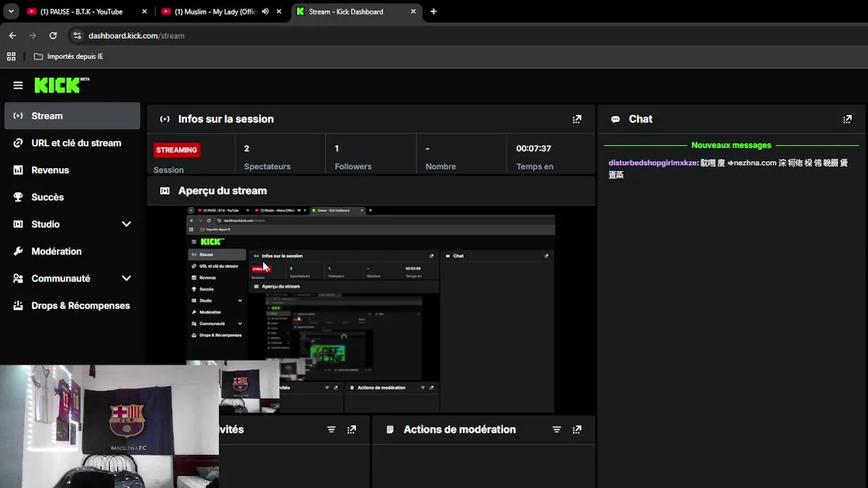Expand the Communauté submenu chevron
This screenshot has width=868, height=488.
(x=126, y=279)
